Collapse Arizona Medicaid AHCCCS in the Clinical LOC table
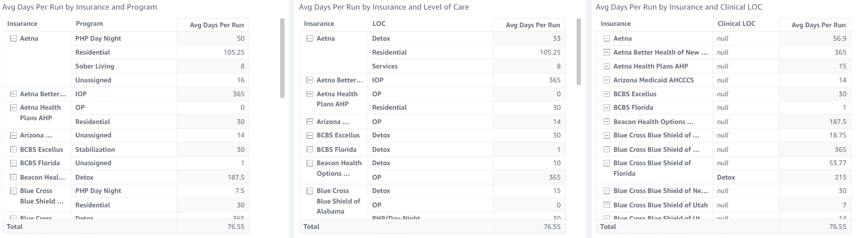This screenshot has height=238, width=868. click(x=607, y=80)
